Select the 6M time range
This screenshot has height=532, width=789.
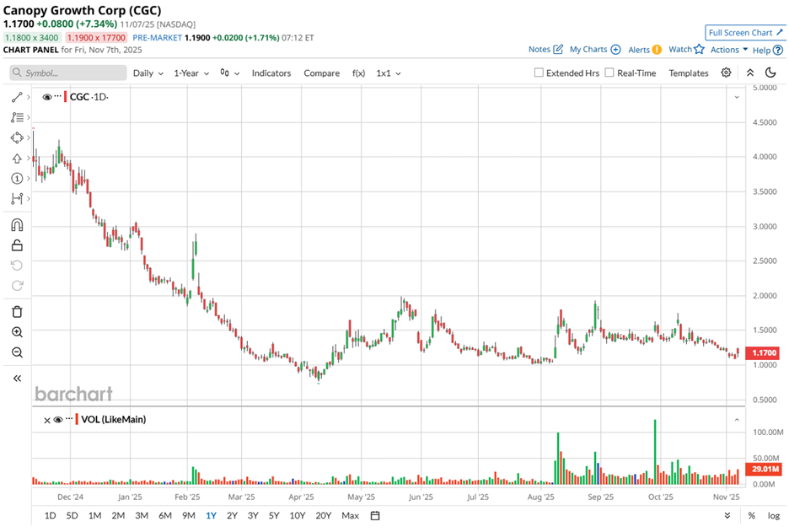(x=165, y=515)
